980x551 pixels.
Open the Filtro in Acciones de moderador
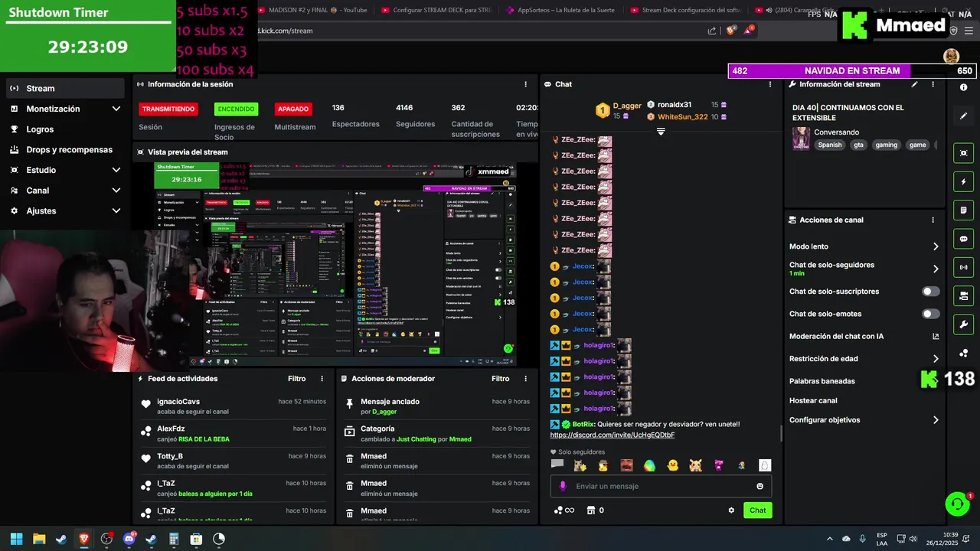pyautogui.click(x=500, y=379)
